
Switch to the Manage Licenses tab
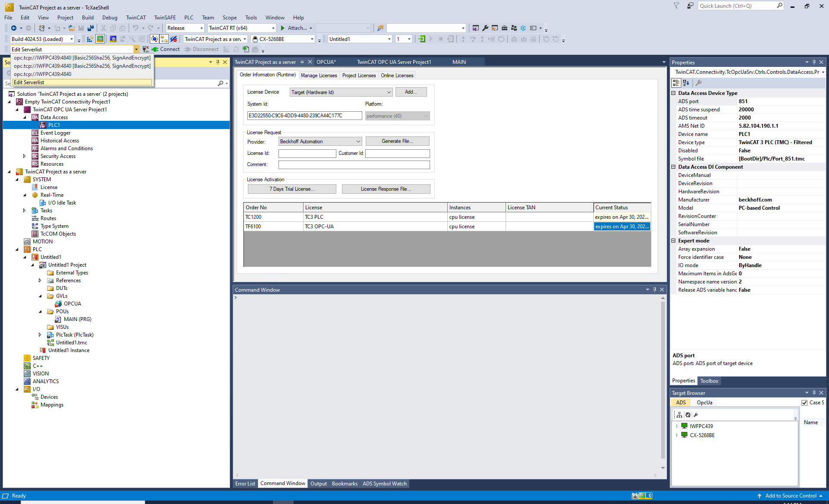click(319, 76)
